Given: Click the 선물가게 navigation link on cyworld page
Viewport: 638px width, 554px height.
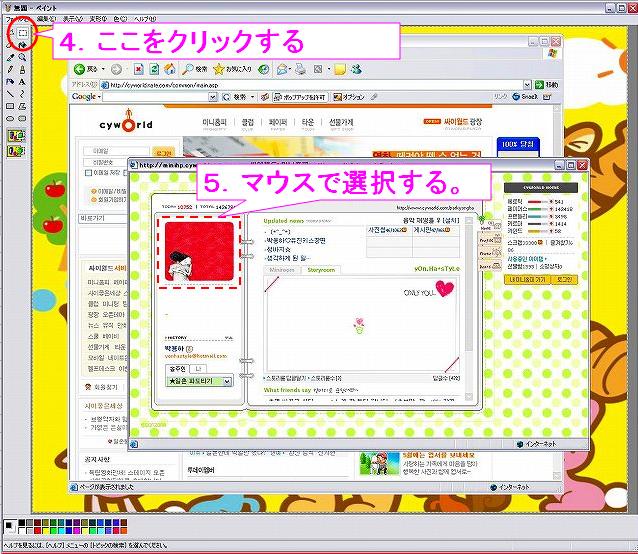Looking at the screenshot, I should pyautogui.click(x=341, y=122).
